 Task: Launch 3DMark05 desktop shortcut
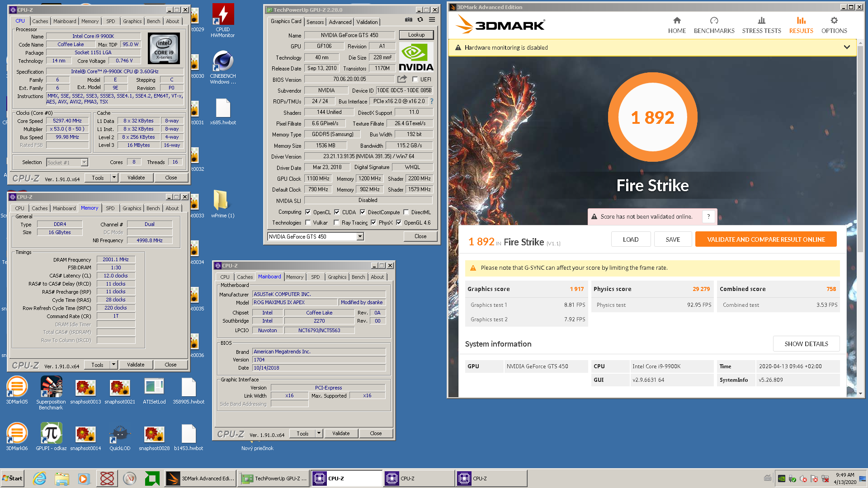[17, 390]
